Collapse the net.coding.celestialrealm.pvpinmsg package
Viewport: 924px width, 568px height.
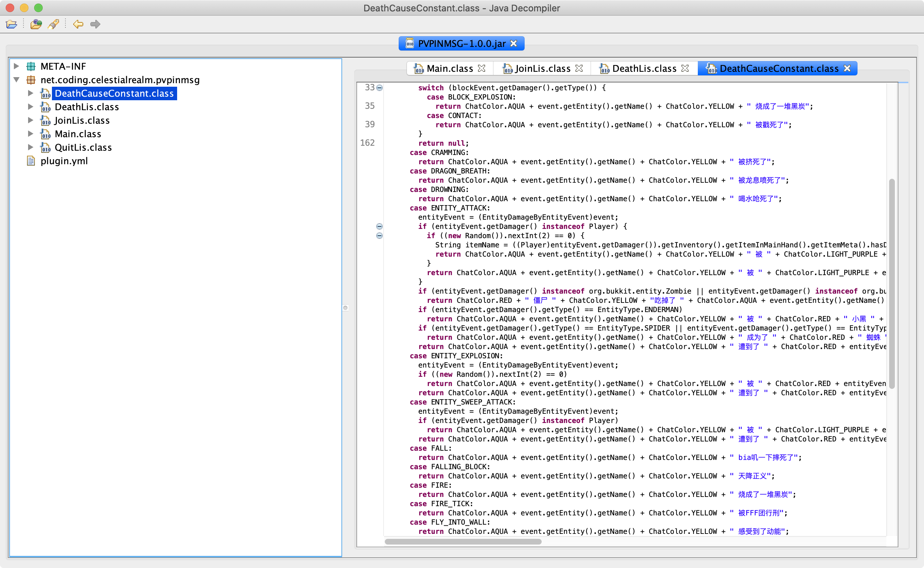click(x=17, y=80)
